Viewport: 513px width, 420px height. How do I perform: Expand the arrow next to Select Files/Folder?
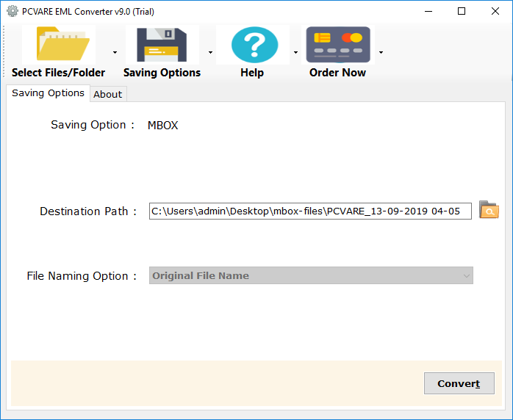pos(115,52)
